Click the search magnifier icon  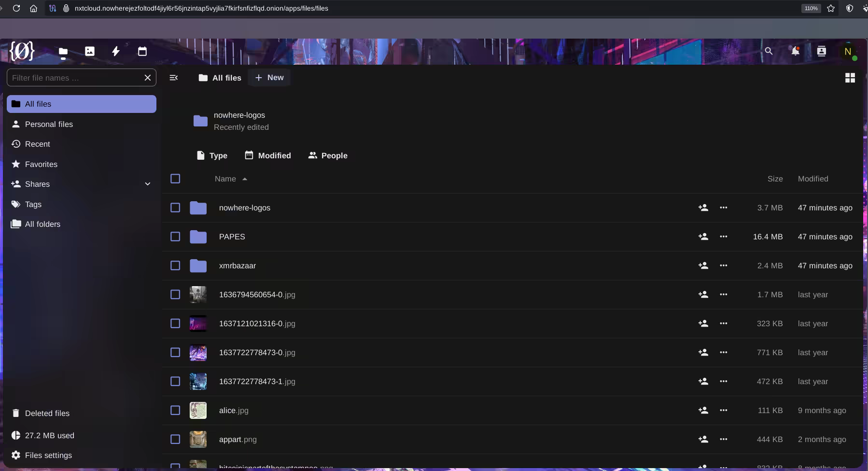click(x=769, y=51)
